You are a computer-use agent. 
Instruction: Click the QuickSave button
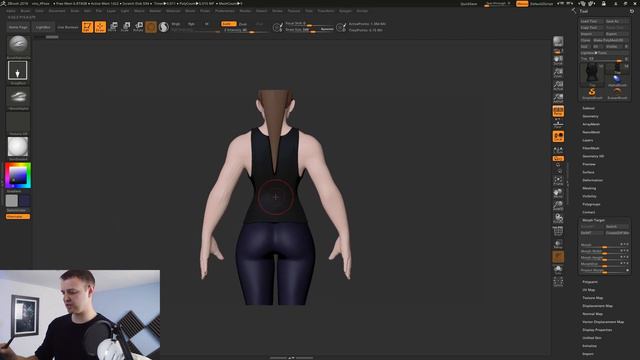coord(469,4)
